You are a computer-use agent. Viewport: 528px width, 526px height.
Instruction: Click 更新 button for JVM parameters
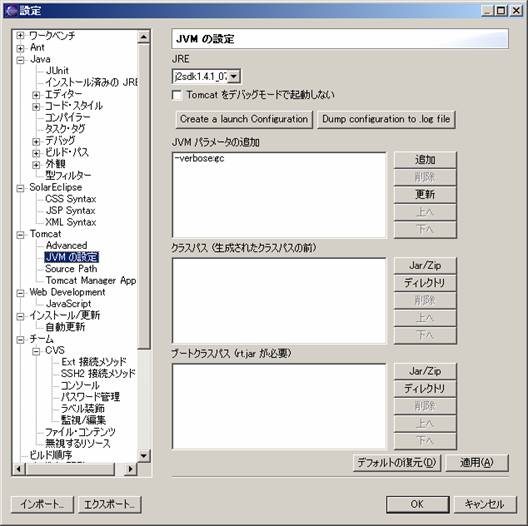(425, 194)
